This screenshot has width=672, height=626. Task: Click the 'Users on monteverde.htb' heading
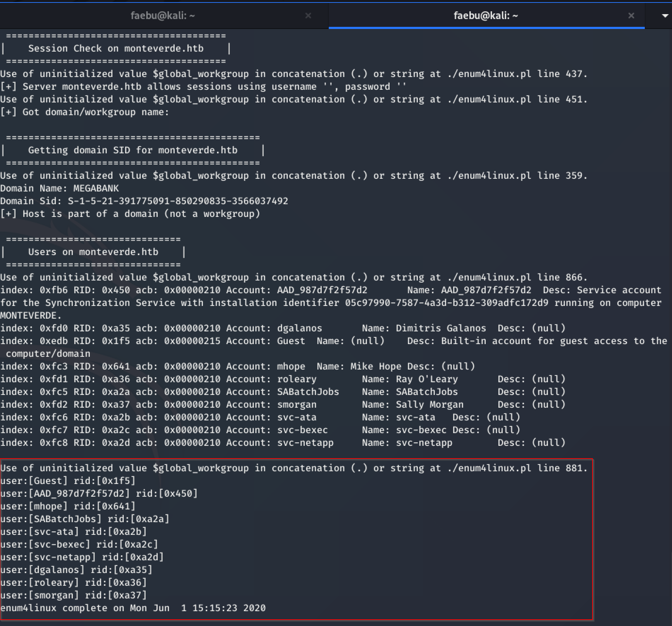[93, 252]
